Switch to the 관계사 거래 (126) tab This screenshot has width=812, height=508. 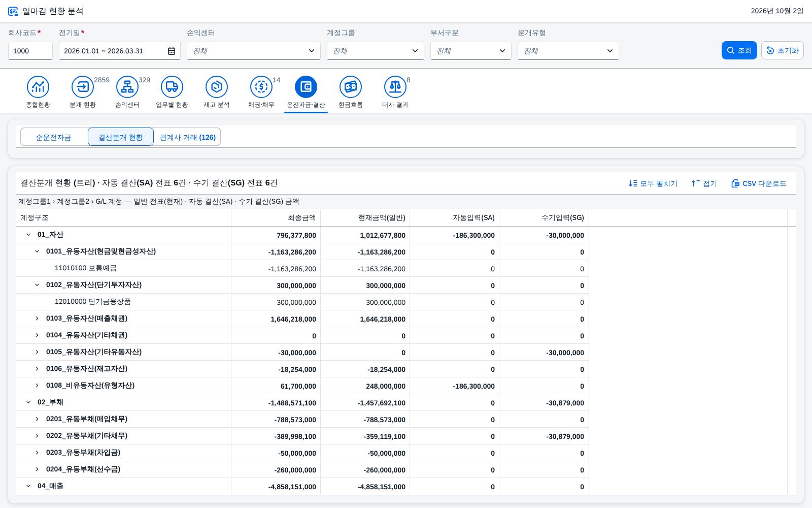(188, 137)
